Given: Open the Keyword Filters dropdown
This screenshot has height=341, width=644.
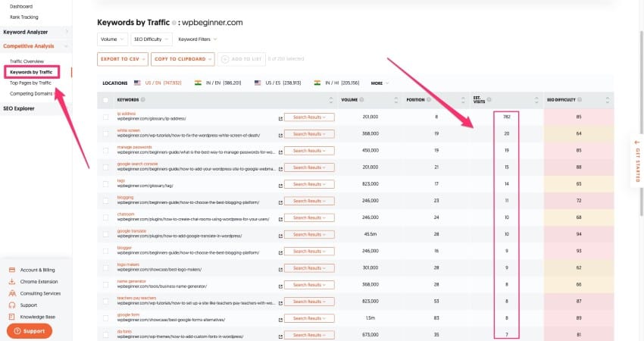Looking at the screenshot, I should tap(198, 39).
